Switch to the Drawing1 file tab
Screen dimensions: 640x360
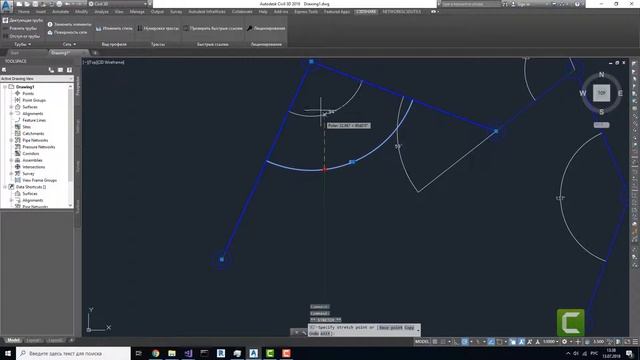[x=60, y=53]
